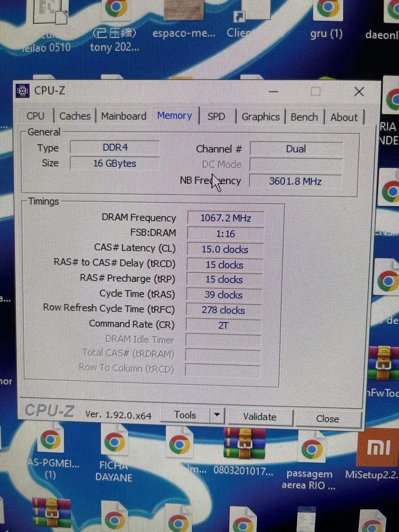The height and width of the screenshot is (532, 399).
Task: Click the CAS# Latency 15.0 clocks value
Action: (225, 249)
